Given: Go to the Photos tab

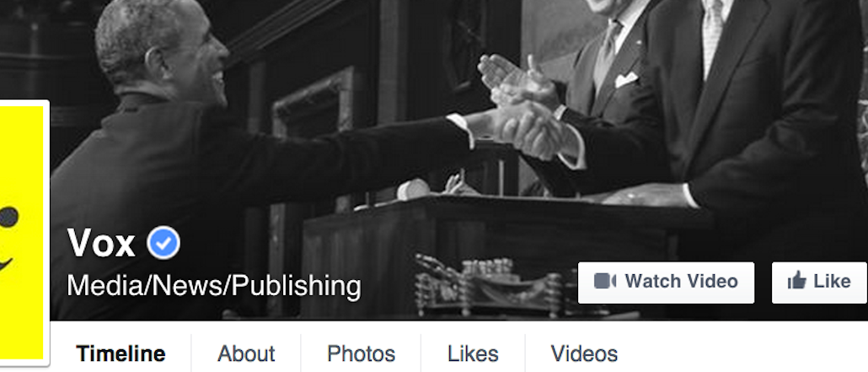Looking at the screenshot, I should pyautogui.click(x=361, y=353).
